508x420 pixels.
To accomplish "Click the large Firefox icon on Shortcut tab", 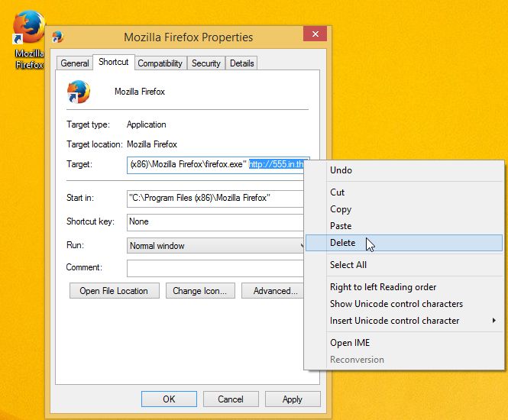I will [78, 92].
